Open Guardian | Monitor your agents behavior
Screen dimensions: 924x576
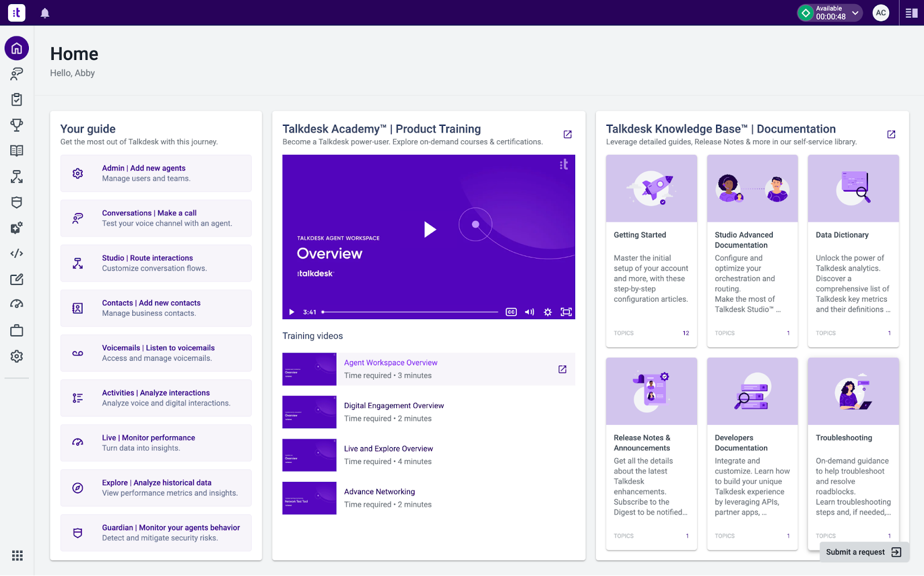[x=156, y=533]
